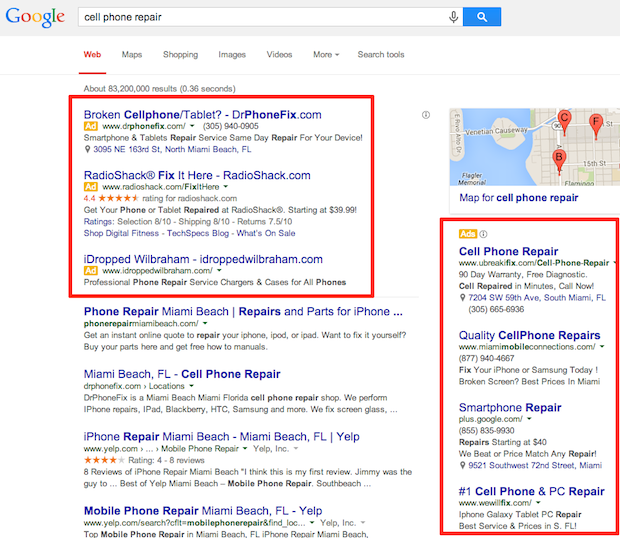Click map pin marker B
620x538 pixels.
(559, 157)
